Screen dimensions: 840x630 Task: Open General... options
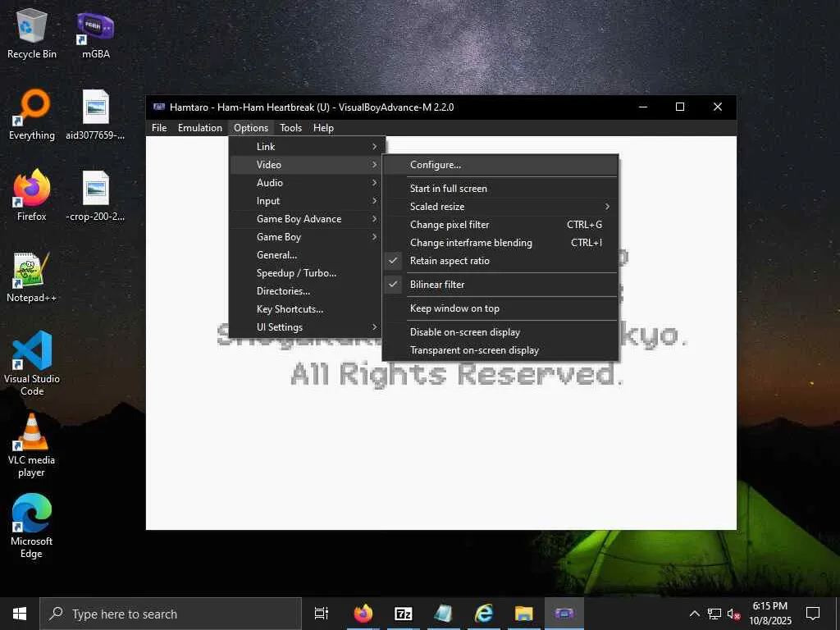click(x=307, y=256)
